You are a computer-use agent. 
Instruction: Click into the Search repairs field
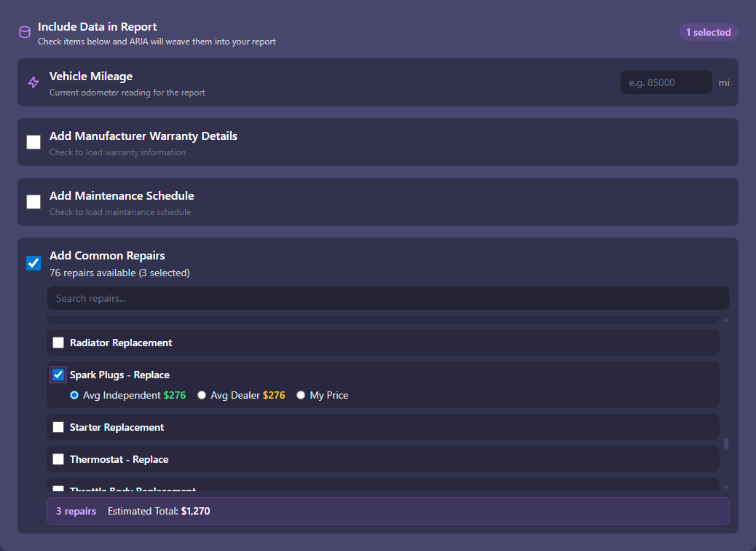pyautogui.click(x=387, y=298)
